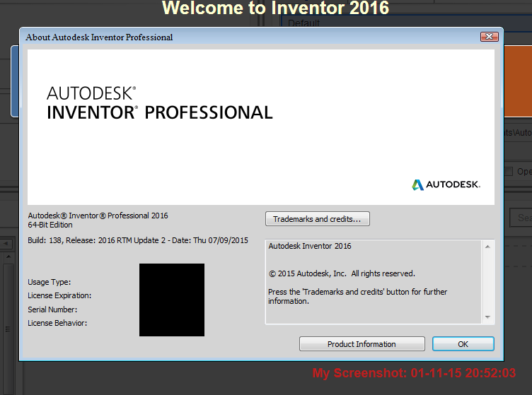
Task: Click the OK button
Action: 463,344
